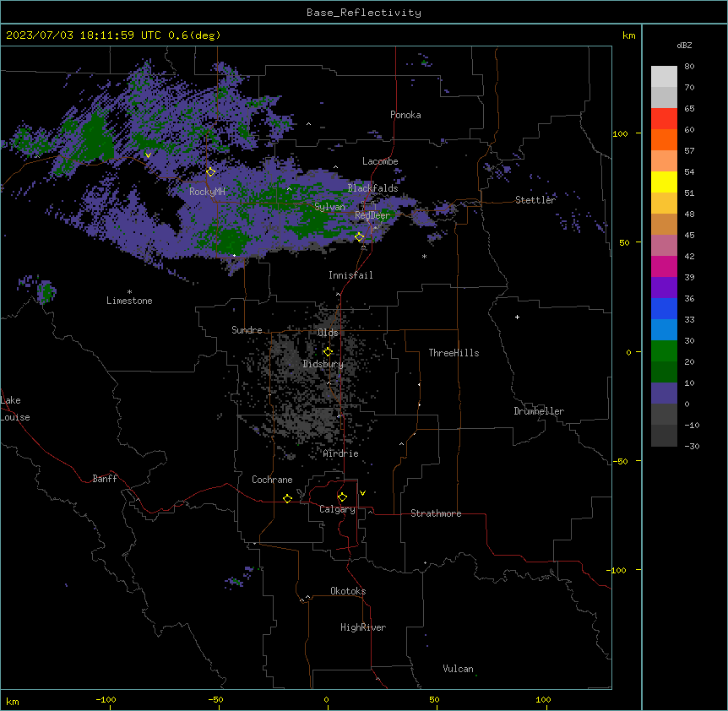The width and height of the screenshot is (728, 711).
Task: Click the HighRiver label
Action: coord(363,627)
